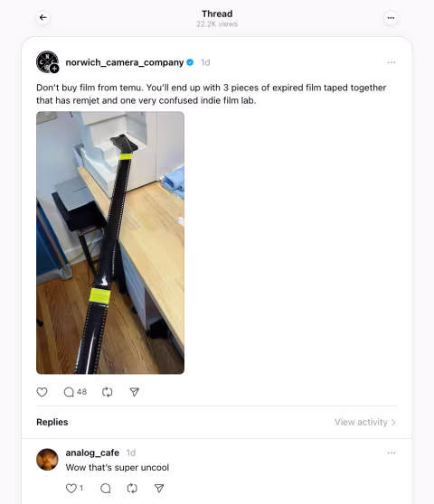Follow norwich_camera_company via plus badge
The height and width of the screenshot is (504, 434).
tap(54, 69)
